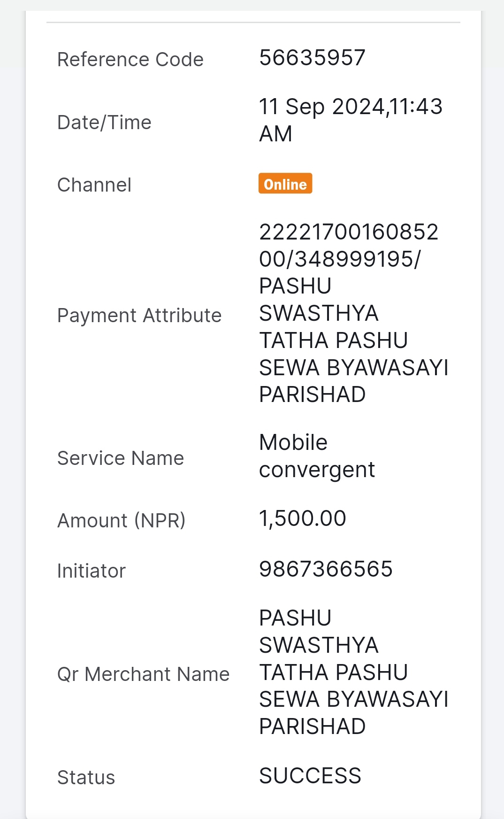Select the Qr merchant name PASHU SWASTHYA text
Viewport: 504px width, 819px height.
point(319,632)
